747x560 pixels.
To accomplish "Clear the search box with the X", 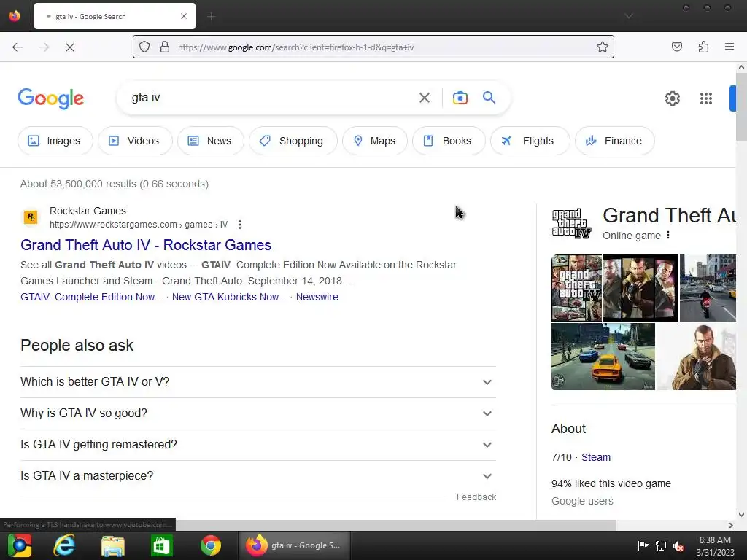I will [424, 98].
